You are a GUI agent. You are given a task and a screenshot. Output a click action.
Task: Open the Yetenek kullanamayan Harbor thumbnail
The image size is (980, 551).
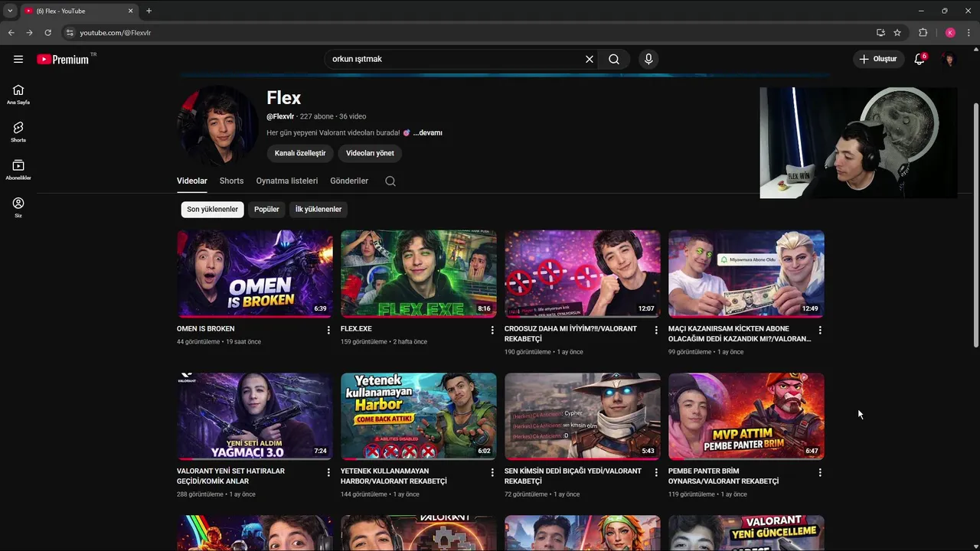tap(419, 416)
